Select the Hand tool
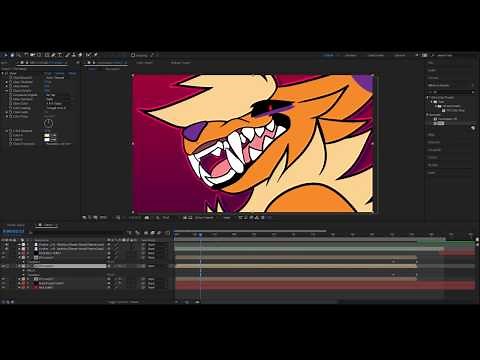The image size is (480, 360). (x=12, y=55)
